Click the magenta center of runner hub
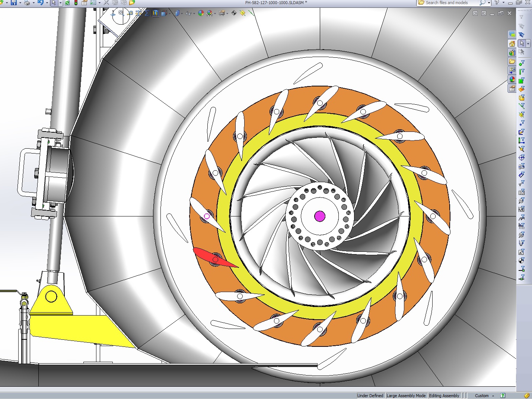The height and width of the screenshot is (399, 532). coord(320,216)
